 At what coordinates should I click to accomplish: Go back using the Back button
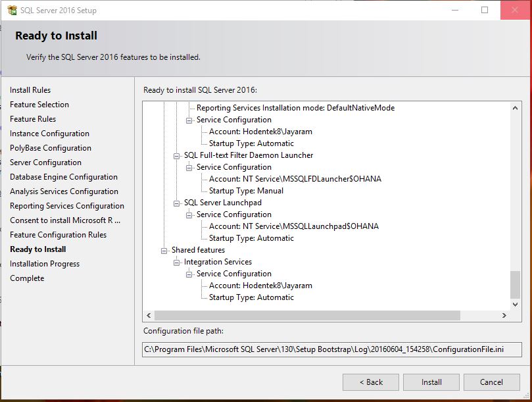coord(370,382)
